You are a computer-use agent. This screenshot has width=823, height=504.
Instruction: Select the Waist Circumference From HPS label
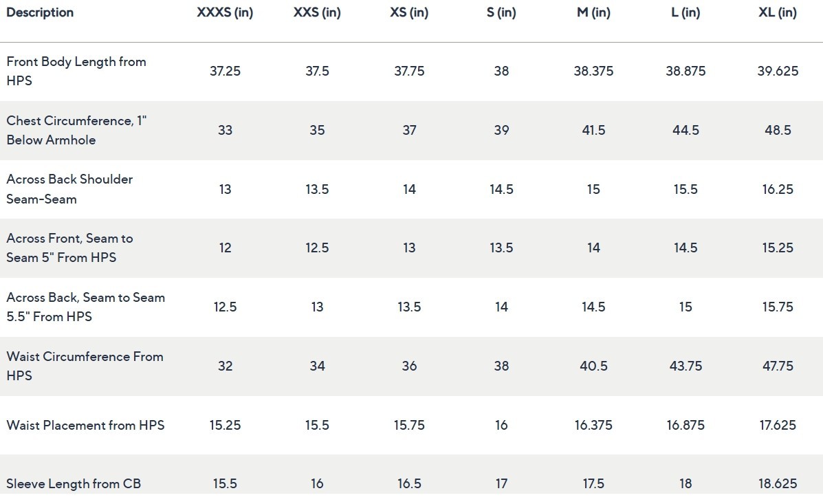coord(85,366)
